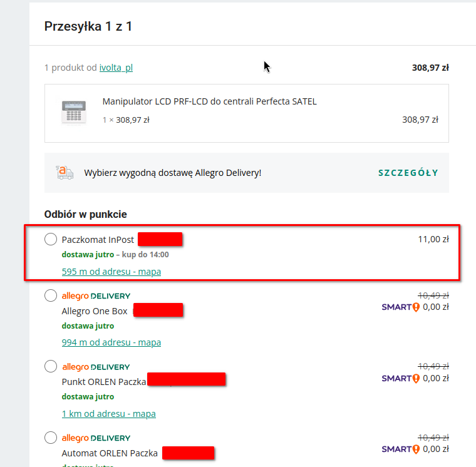Click the 11,00 zł Paczkomat price
The image size is (476, 467).
tap(433, 239)
